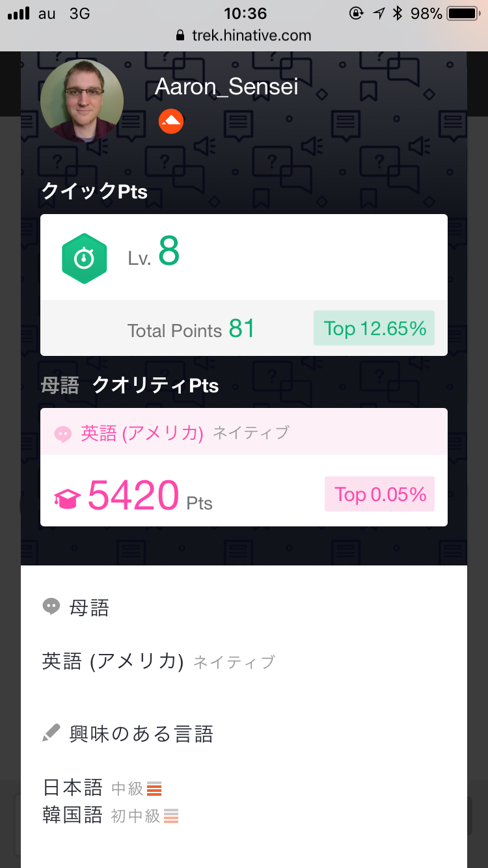Tap Total Points 81 row
Viewport: 488px width, 868px height.
point(191,329)
